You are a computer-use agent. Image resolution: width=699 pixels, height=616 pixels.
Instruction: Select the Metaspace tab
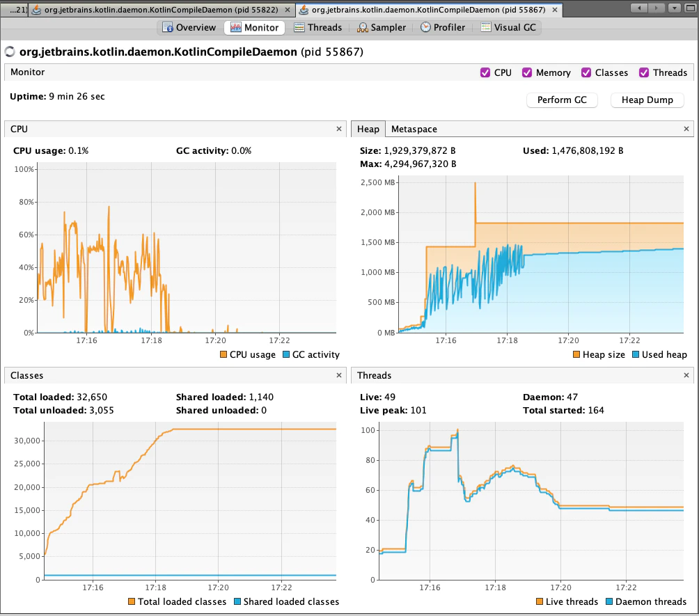coord(414,129)
